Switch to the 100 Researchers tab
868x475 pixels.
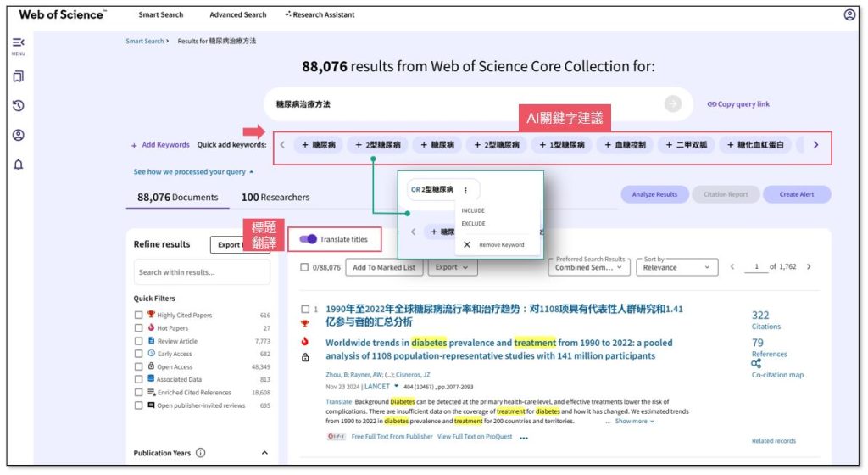pos(275,197)
